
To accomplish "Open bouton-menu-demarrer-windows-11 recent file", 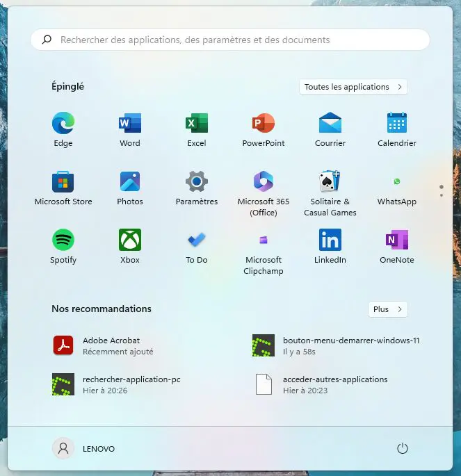I will [x=336, y=345].
